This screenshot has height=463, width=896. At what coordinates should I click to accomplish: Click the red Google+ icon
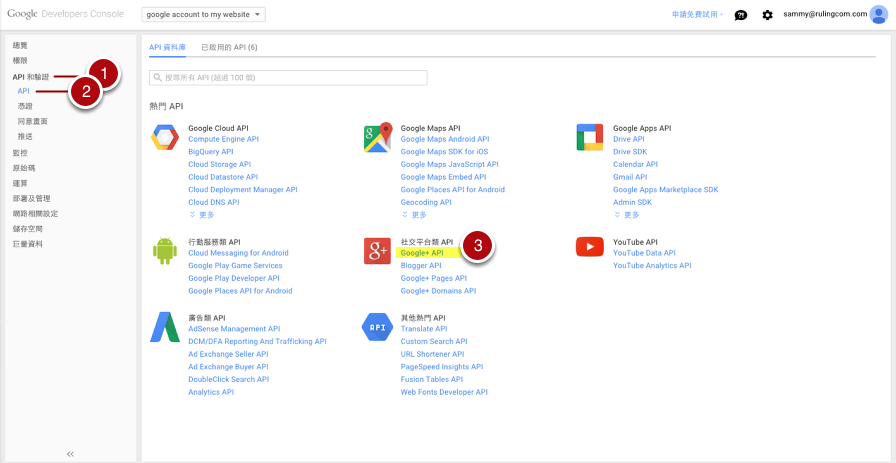pyautogui.click(x=377, y=251)
